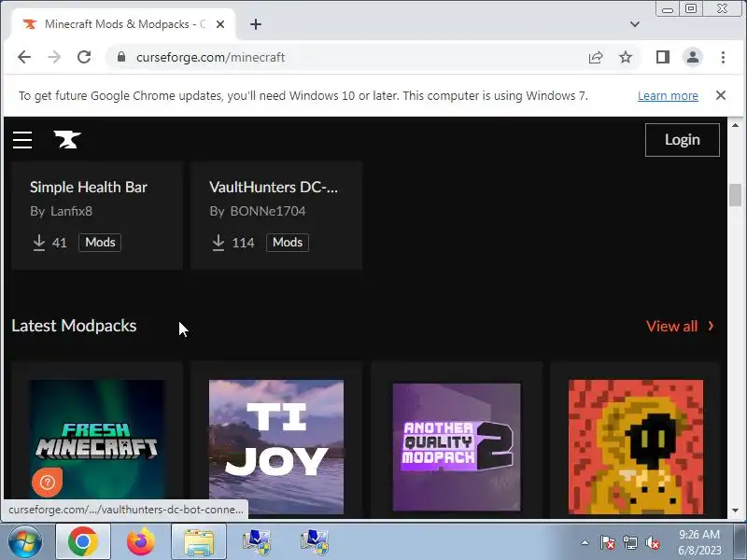Close the Minecraft Mods tab
The height and width of the screenshot is (560, 747).
(x=220, y=24)
